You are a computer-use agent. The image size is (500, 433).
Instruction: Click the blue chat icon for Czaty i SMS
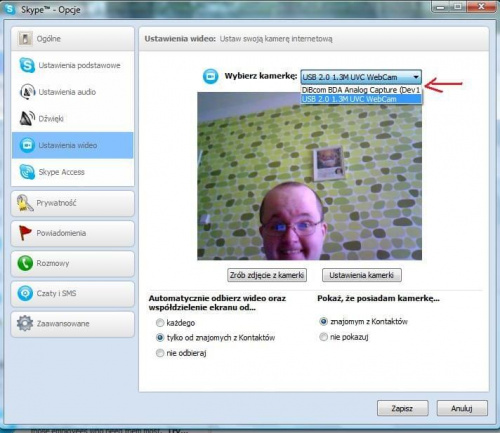tap(25, 293)
